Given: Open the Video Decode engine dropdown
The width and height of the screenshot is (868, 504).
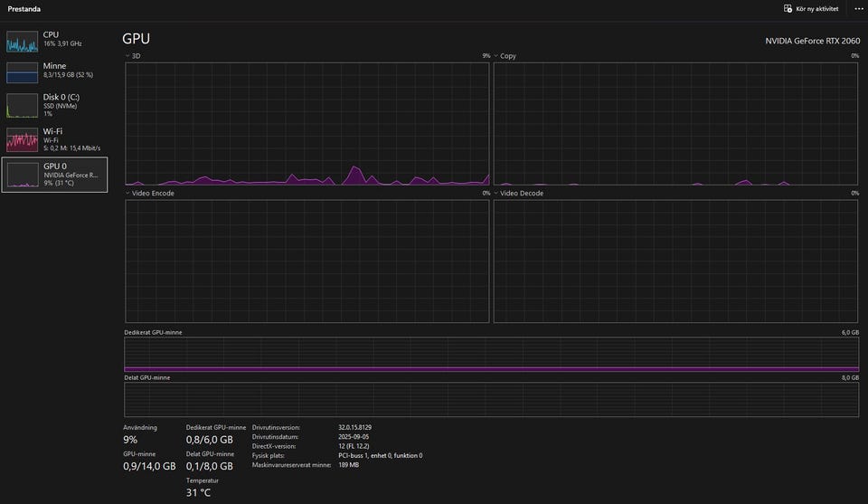Looking at the screenshot, I should click(496, 193).
